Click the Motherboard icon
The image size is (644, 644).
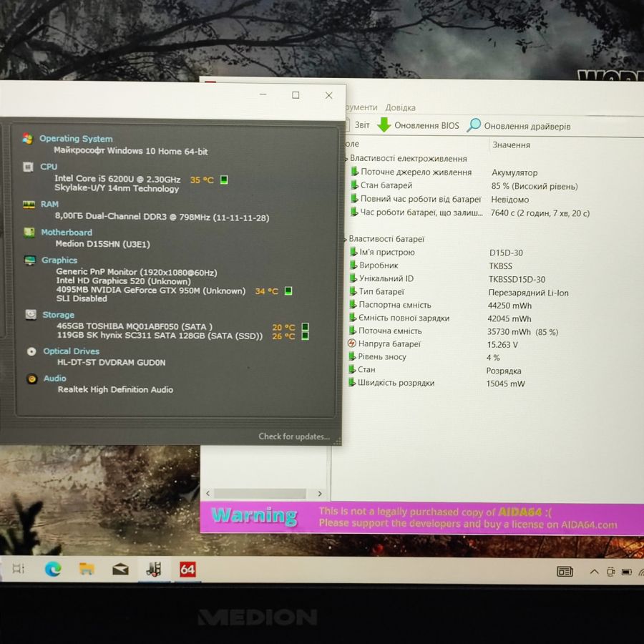coord(29,233)
